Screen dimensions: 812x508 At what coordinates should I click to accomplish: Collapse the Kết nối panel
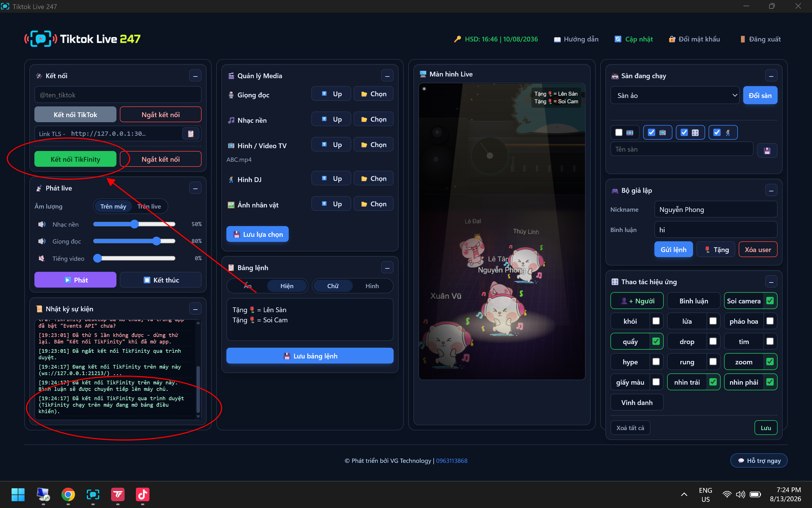click(195, 76)
